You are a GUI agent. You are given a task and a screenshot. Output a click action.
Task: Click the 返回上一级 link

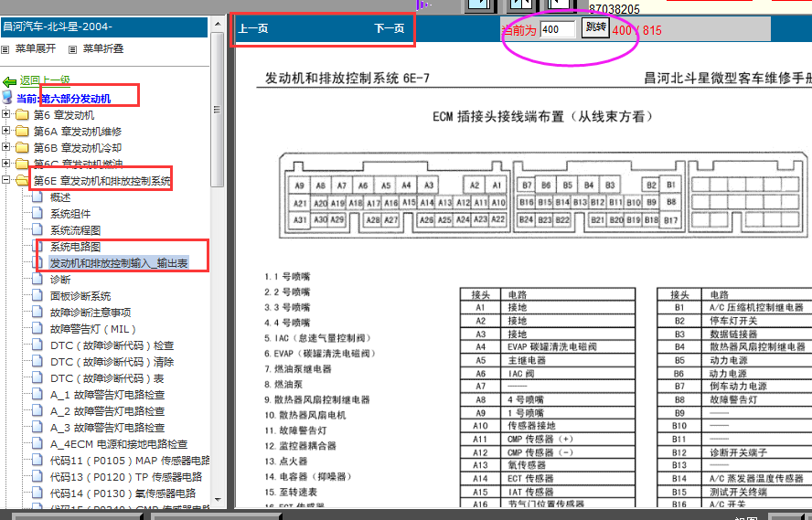(45, 80)
